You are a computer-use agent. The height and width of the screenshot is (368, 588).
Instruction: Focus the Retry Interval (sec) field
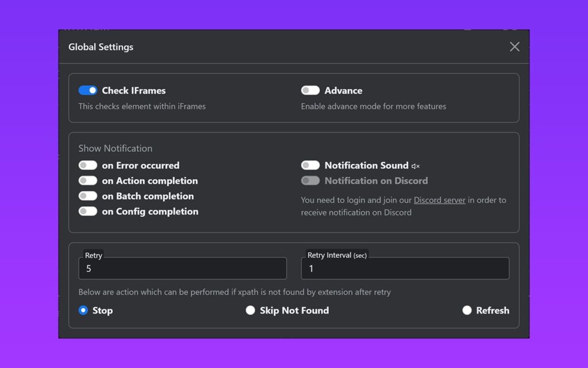[x=405, y=269]
